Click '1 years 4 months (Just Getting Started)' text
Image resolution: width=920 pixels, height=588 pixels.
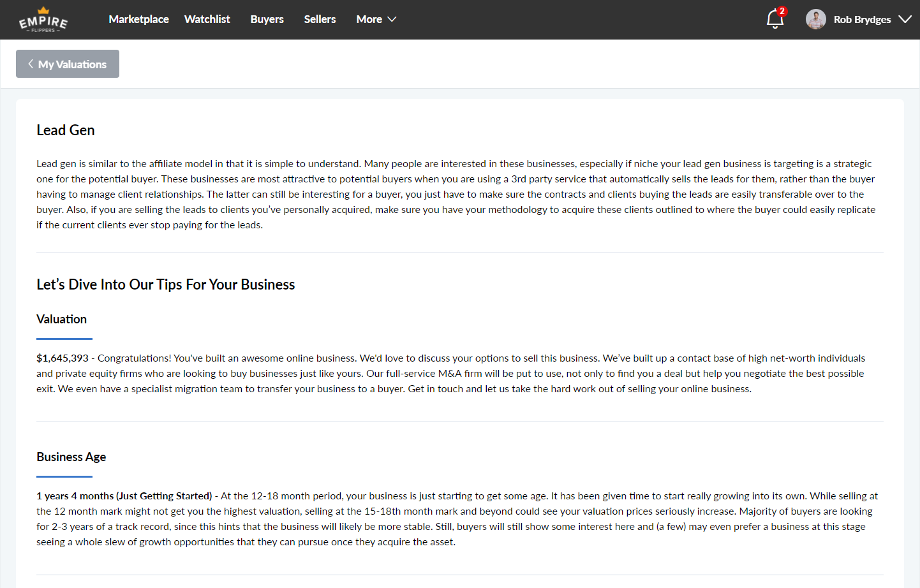[124, 496]
